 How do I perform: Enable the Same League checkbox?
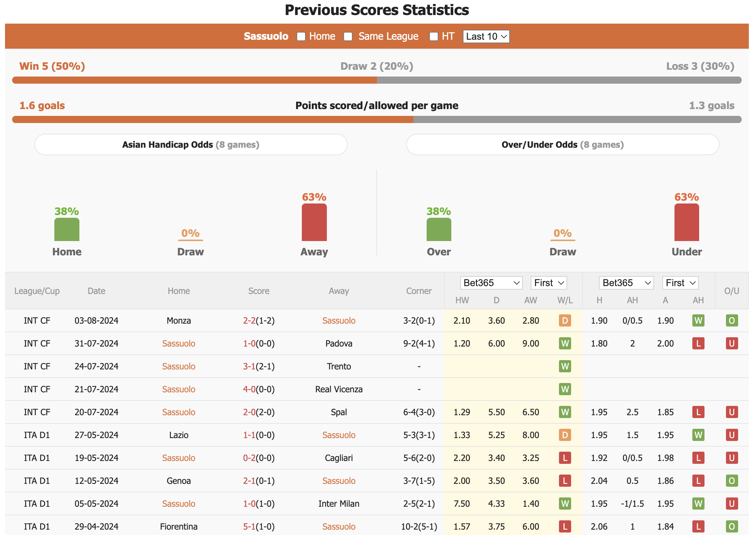tap(348, 36)
